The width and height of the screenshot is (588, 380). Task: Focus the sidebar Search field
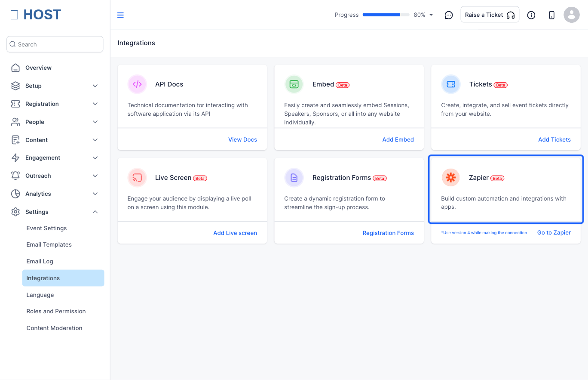[55, 44]
